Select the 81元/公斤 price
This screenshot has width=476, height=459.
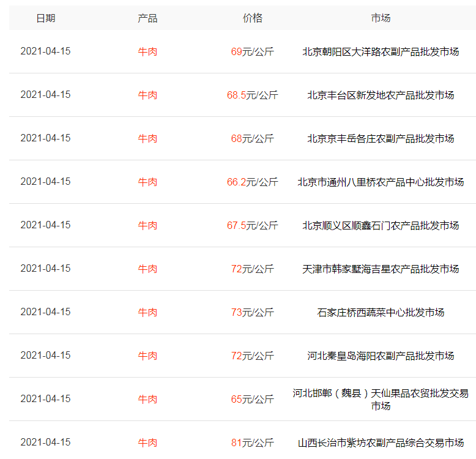pos(252,442)
